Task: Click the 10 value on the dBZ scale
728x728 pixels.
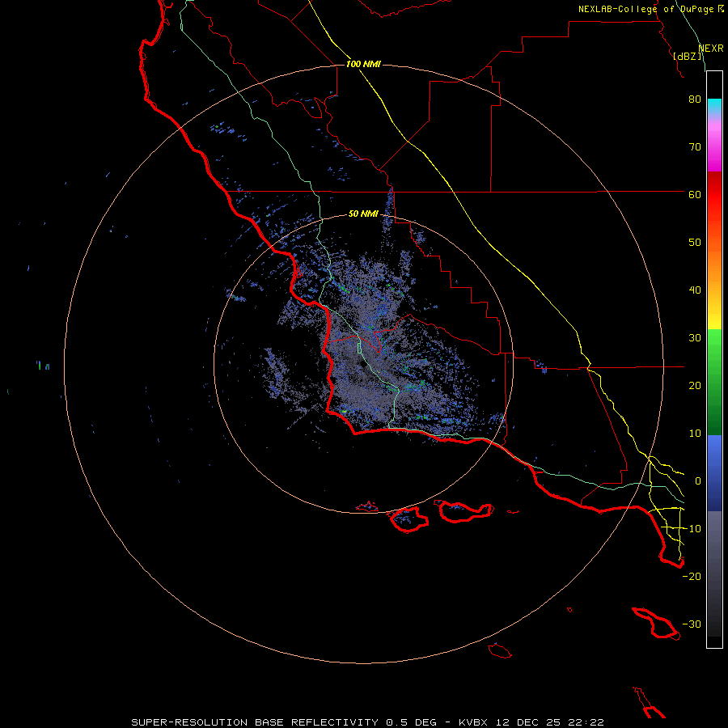Action: 695,434
